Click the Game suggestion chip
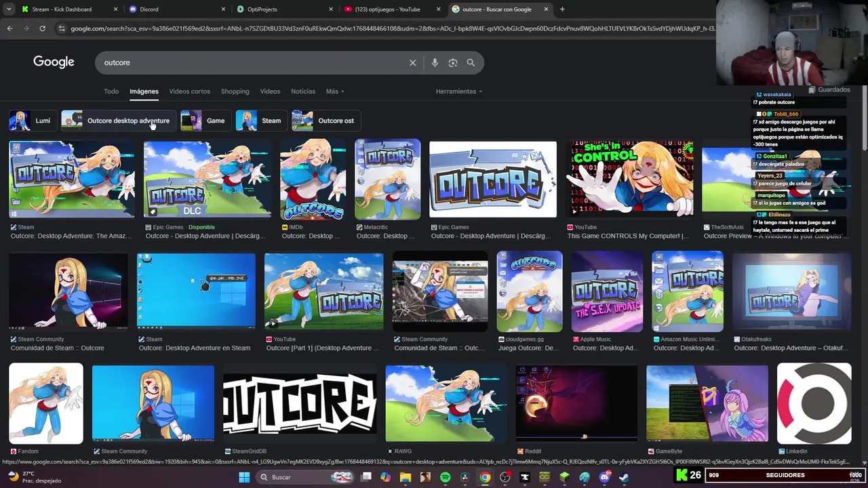 [x=205, y=121]
